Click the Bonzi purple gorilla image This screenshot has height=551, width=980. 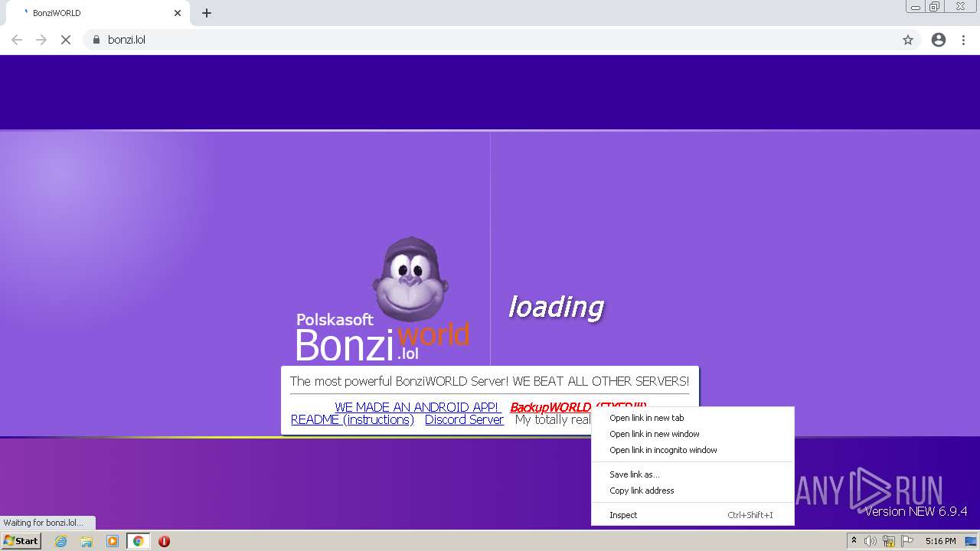(410, 279)
